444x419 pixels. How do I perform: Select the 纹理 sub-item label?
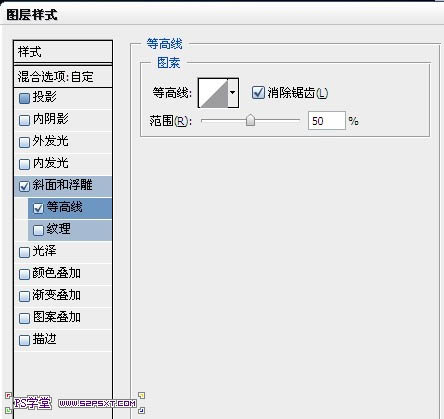[59, 229]
